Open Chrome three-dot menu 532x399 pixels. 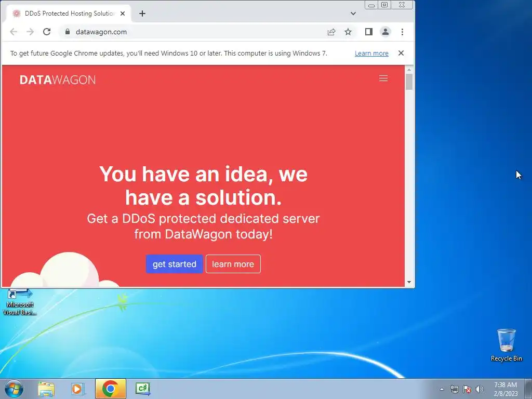(x=403, y=32)
